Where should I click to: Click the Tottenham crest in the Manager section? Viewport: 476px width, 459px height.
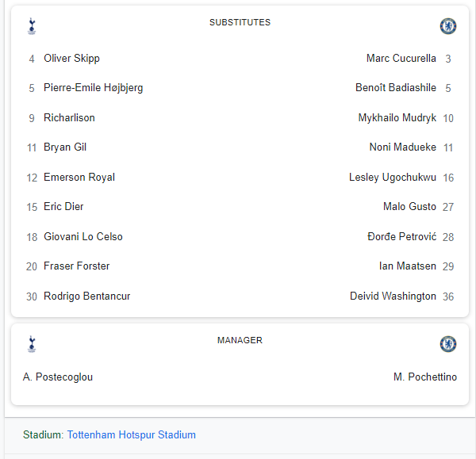32,344
